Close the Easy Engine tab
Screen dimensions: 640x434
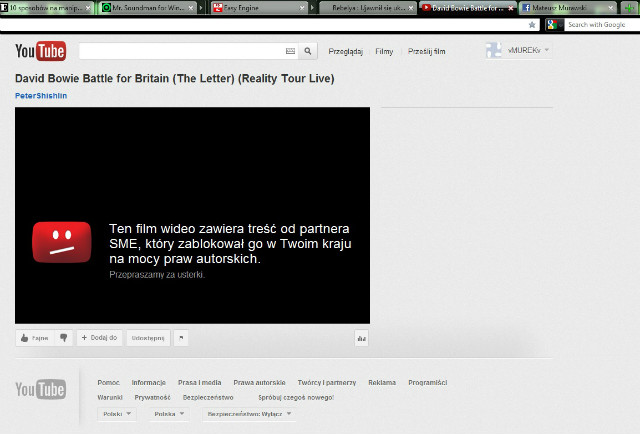(302, 8)
